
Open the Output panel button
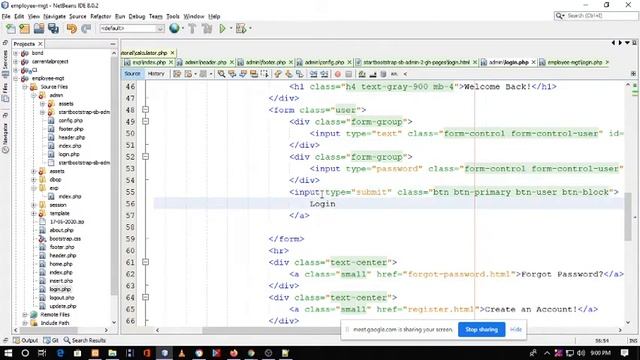tap(25, 340)
